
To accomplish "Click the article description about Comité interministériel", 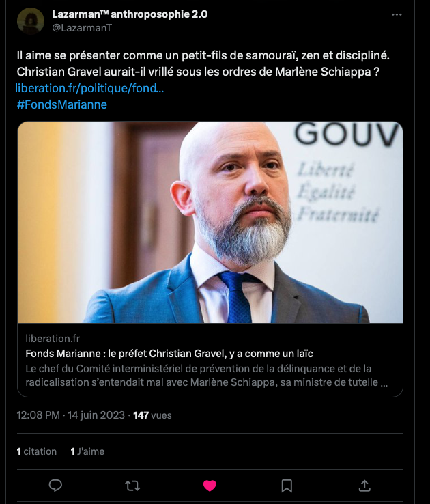I will 207,376.
